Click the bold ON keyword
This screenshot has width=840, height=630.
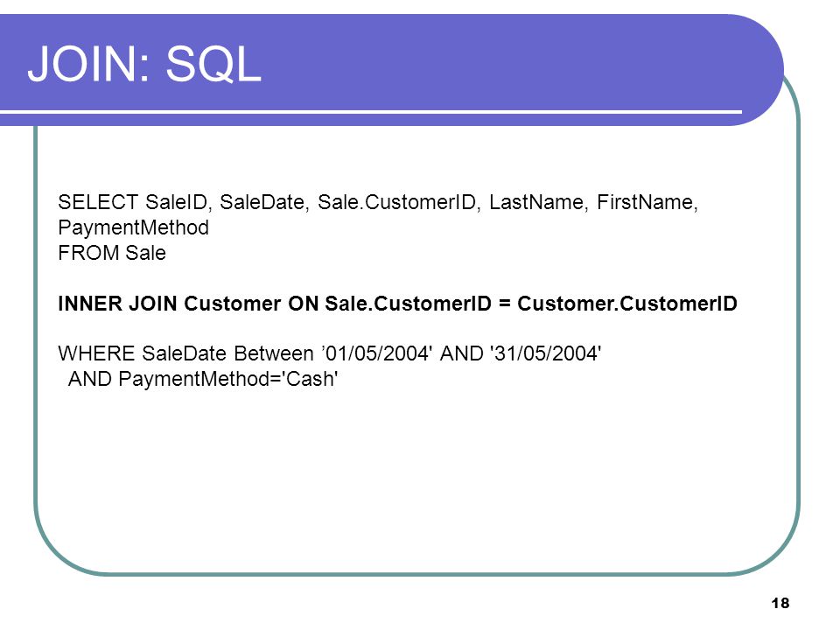pos(304,304)
